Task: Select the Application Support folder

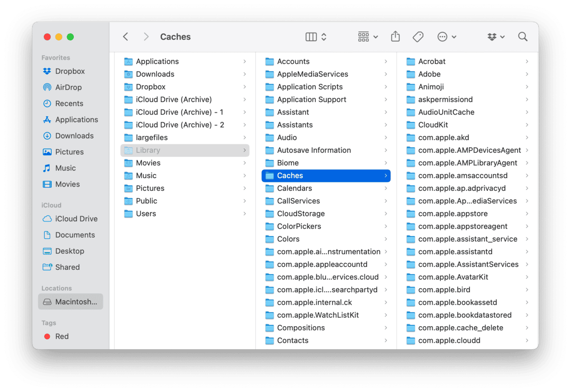Action: (326, 100)
